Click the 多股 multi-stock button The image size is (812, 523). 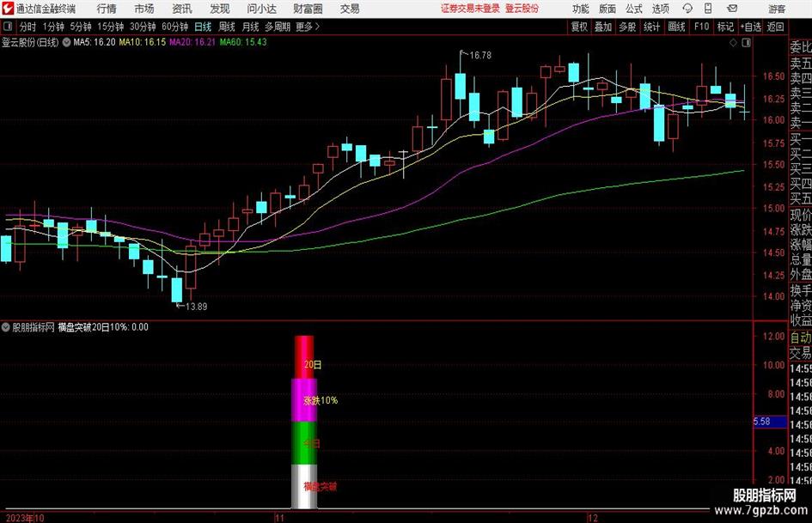(627, 27)
